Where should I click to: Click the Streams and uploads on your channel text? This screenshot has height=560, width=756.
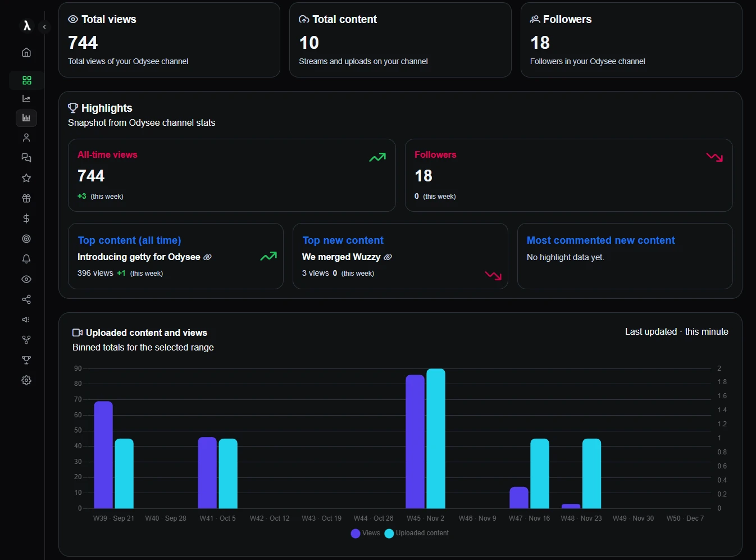coord(363,61)
